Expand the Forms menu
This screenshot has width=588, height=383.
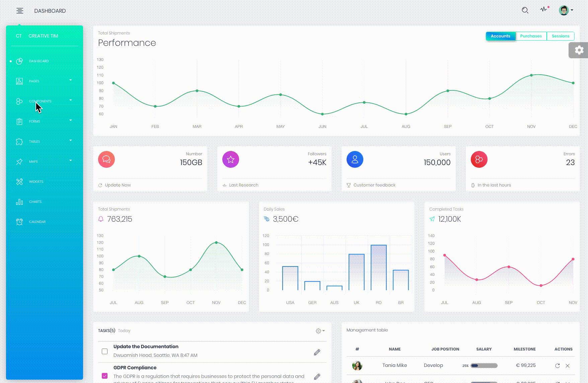coord(34,121)
